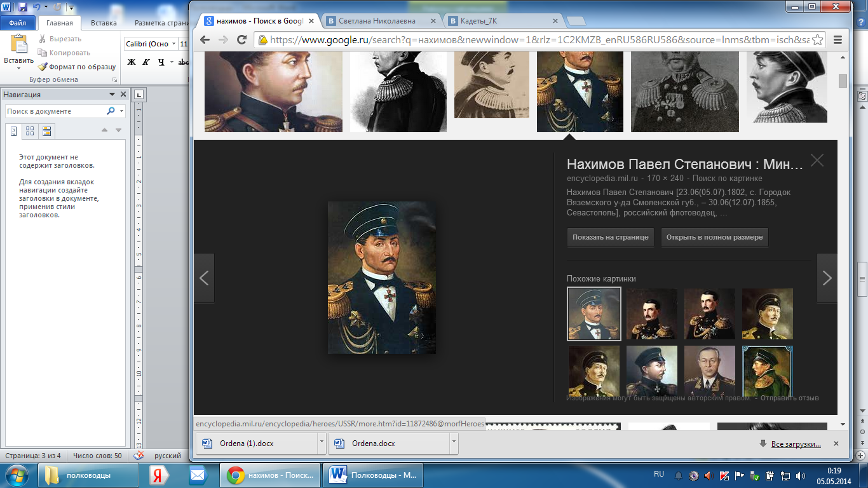Go forward in Chrome

pyautogui.click(x=223, y=39)
